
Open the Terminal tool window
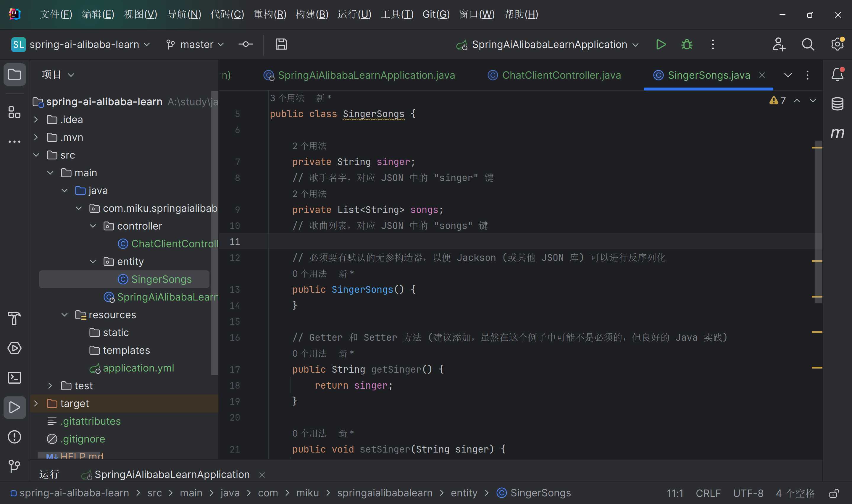click(x=14, y=377)
